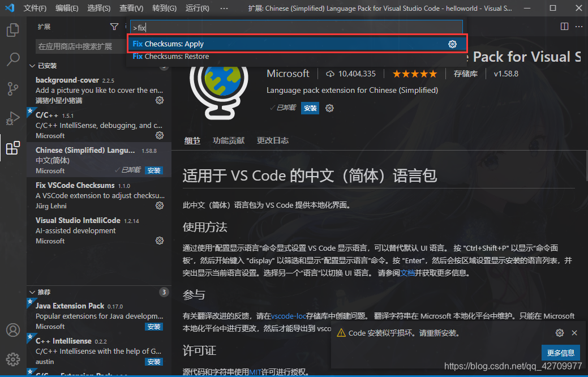This screenshot has height=377, width=588.
Task: Switch to the 细节 tab
Action: pos(192,141)
